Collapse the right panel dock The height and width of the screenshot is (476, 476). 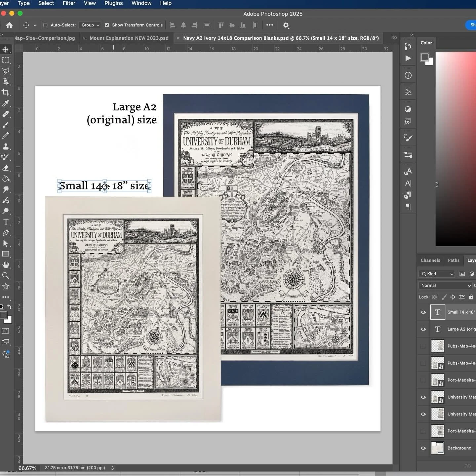click(412, 34)
